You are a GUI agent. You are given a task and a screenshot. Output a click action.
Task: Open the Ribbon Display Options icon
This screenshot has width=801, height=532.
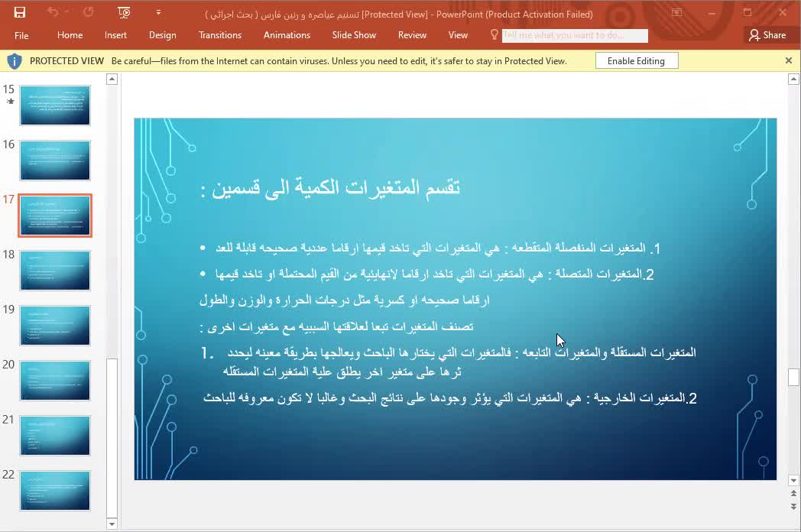tap(677, 12)
